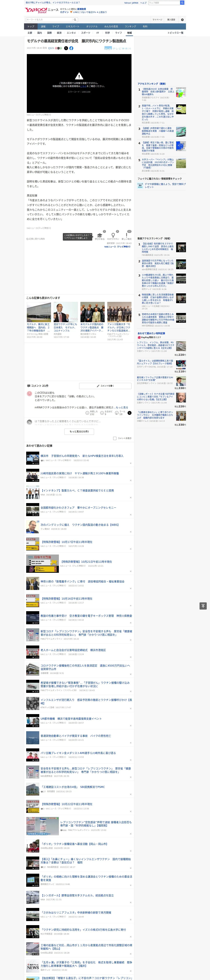Click もっと見る(21件) comments button
The height and width of the screenshot is (980, 210).
79,431
